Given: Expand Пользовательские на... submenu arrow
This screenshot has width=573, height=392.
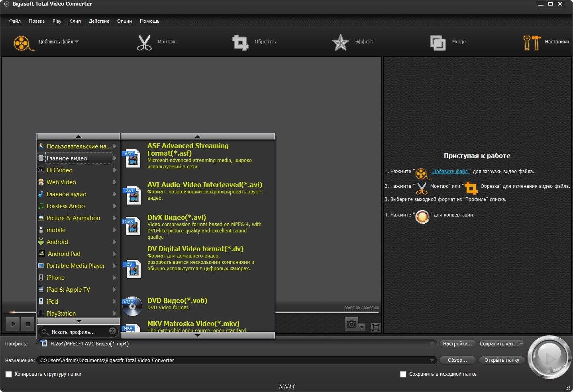Looking at the screenshot, I should pos(115,146).
